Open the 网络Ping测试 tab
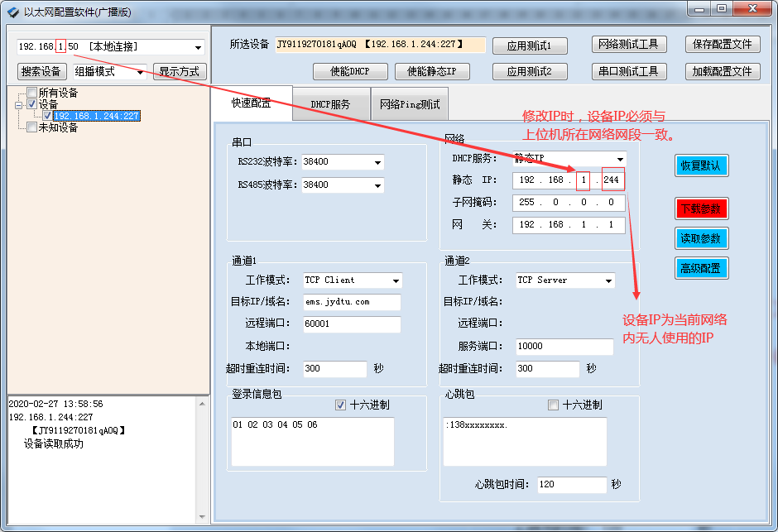Screen dimensions: 778x532 (410, 104)
